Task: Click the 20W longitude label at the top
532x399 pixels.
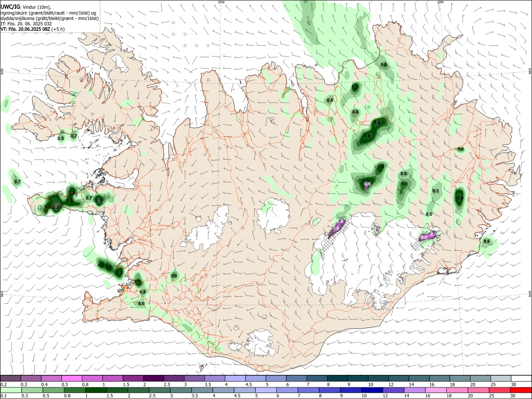Action: tap(221, 2)
